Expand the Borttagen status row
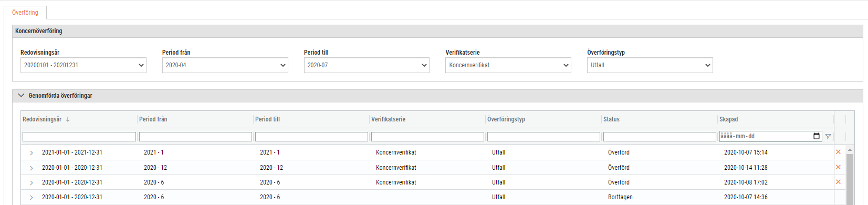This screenshot has width=868, height=205. pyautogui.click(x=32, y=198)
